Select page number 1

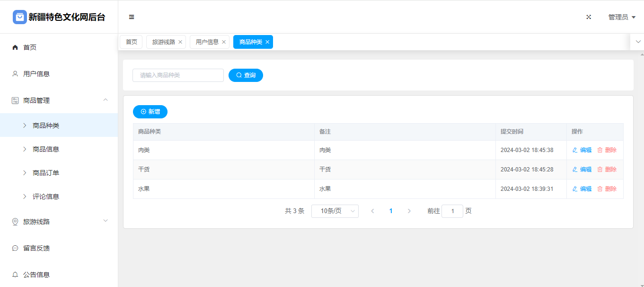[391, 211]
